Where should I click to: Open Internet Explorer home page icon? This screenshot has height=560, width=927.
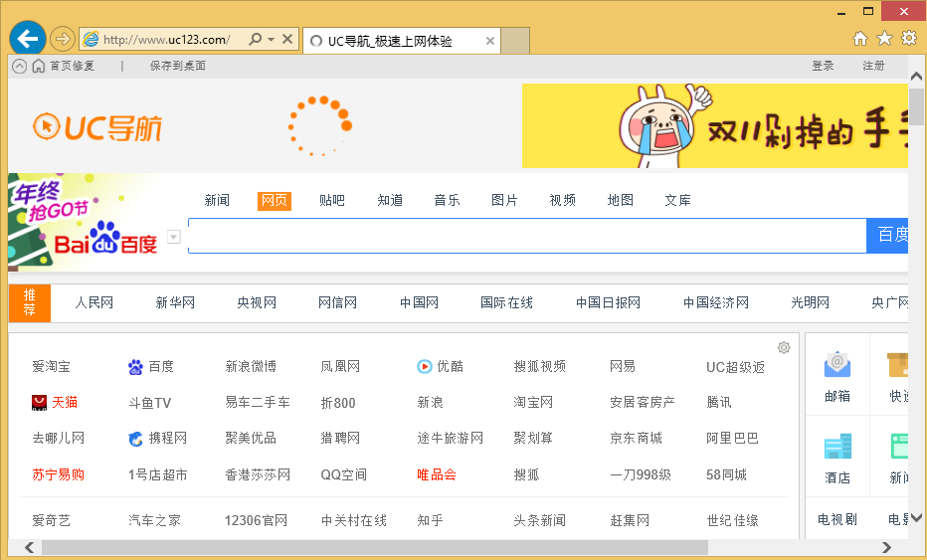(x=860, y=39)
